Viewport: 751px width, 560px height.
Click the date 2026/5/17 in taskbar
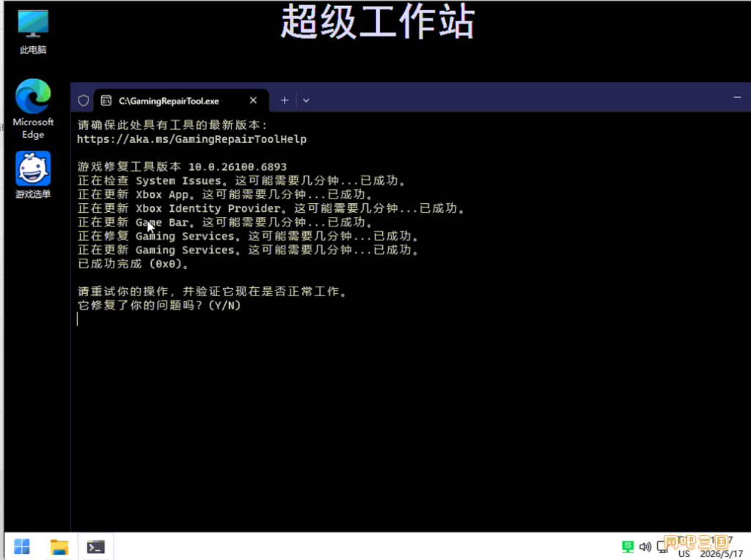[722, 554]
